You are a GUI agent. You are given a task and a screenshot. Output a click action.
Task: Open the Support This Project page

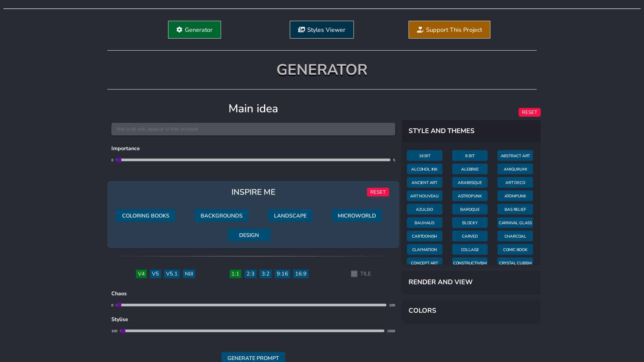tap(449, 30)
